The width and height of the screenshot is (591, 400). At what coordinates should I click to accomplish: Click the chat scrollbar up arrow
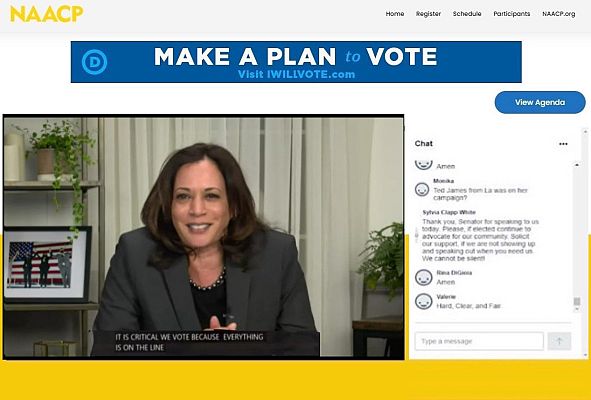click(x=577, y=165)
